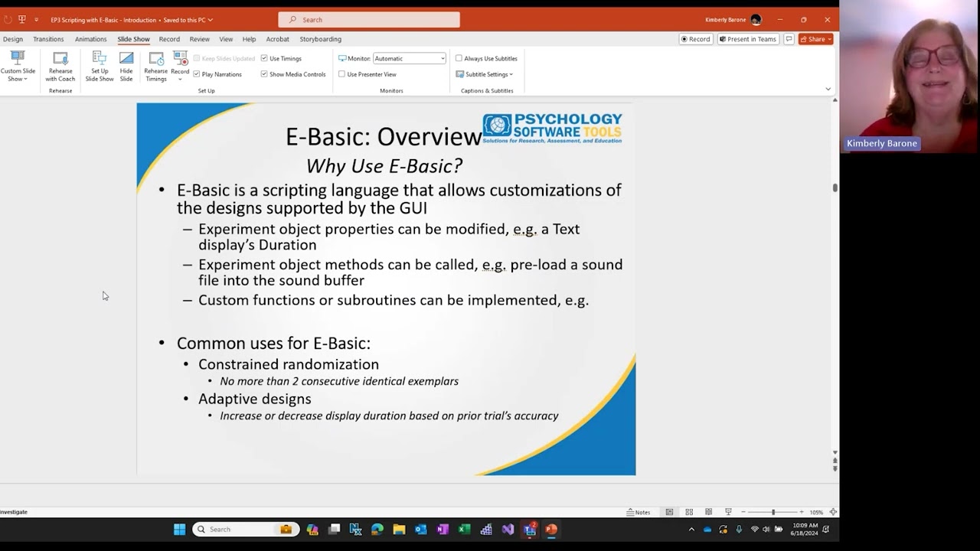
Task: Click the PowerPoint search box
Action: [x=369, y=20]
